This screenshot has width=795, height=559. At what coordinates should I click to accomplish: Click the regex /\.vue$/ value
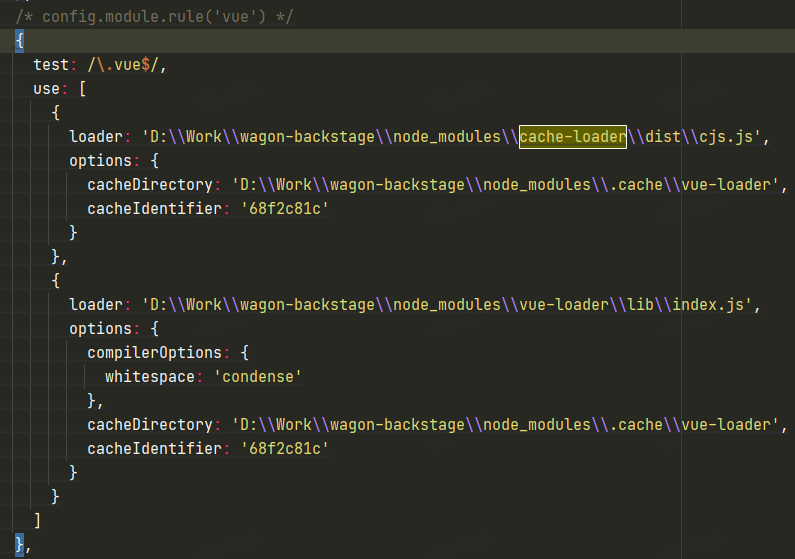pos(124,65)
